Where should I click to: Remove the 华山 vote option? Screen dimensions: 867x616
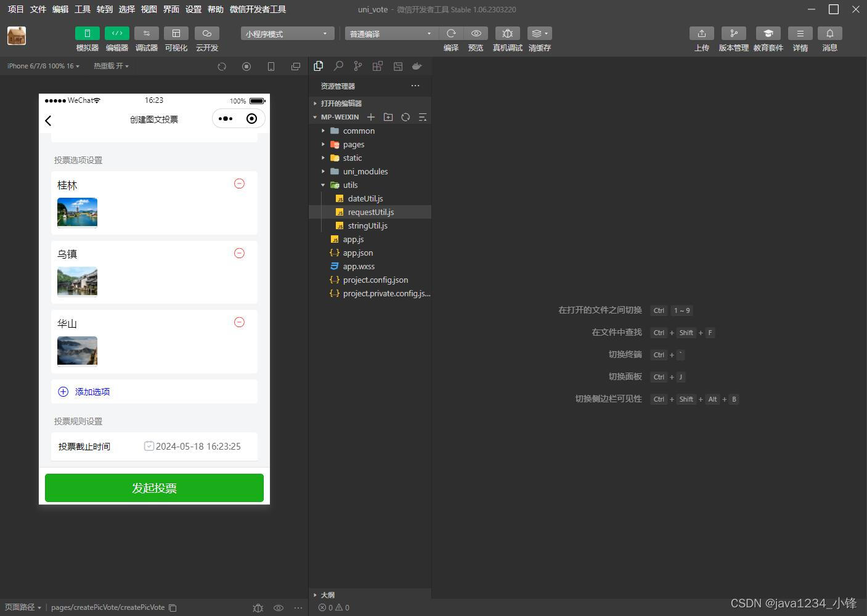click(x=239, y=322)
